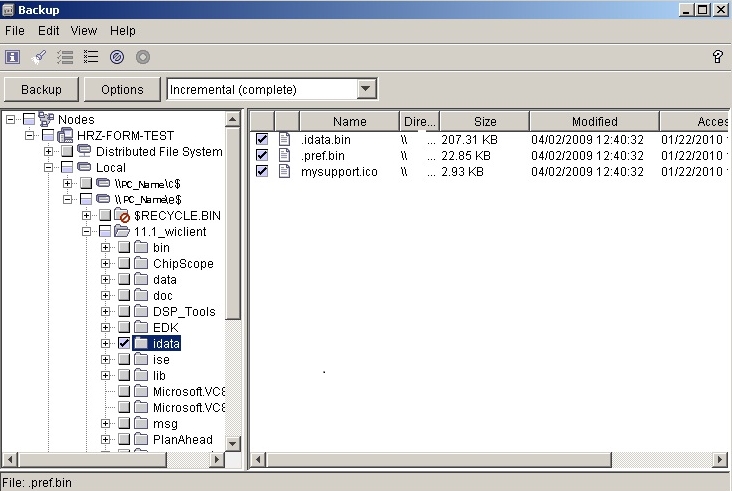The height and width of the screenshot is (491, 732).
Task: Toggle the idata folder checkbox
Action: [x=124, y=343]
